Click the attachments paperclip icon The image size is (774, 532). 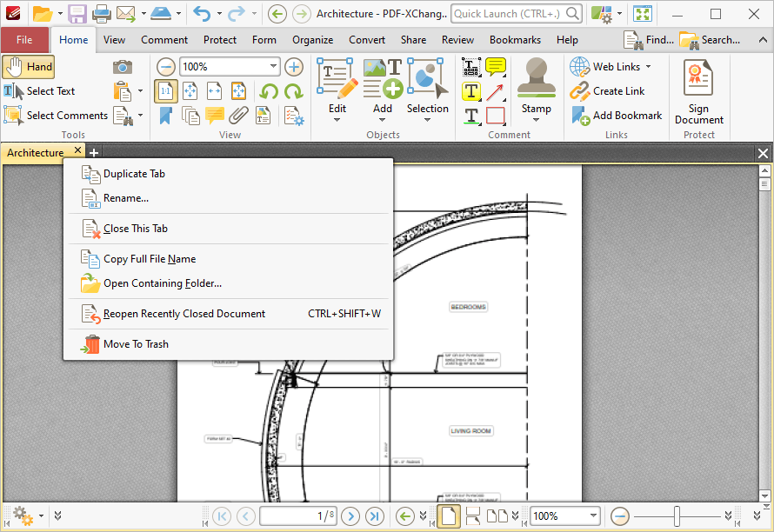pyautogui.click(x=239, y=116)
